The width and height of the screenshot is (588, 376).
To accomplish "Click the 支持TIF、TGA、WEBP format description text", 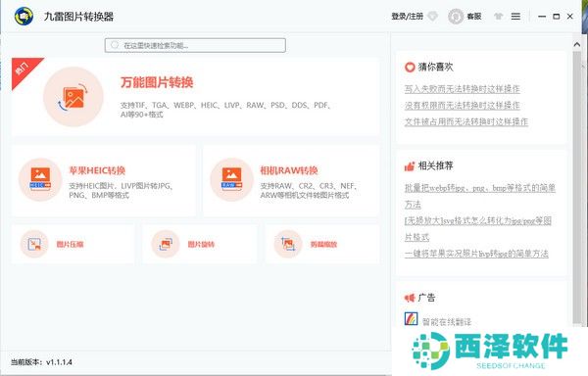I will coord(225,110).
